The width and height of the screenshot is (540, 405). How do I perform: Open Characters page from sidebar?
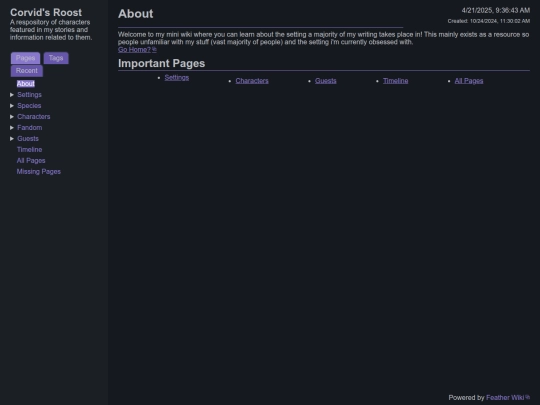33,117
